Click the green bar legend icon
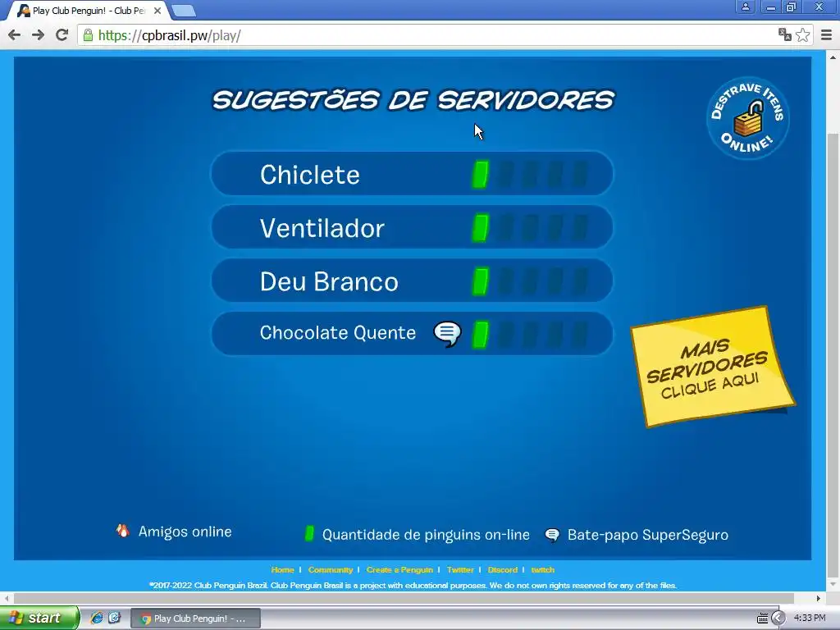The width and height of the screenshot is (840, 630). [309, 533]
